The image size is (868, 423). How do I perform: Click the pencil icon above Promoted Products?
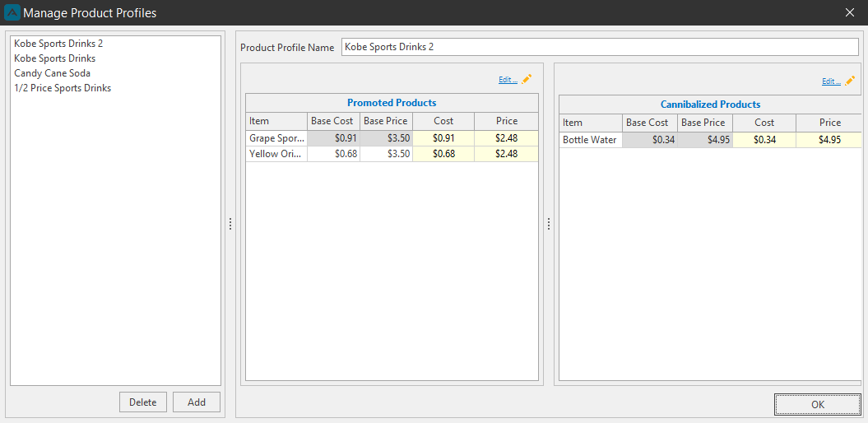point(527,79)
